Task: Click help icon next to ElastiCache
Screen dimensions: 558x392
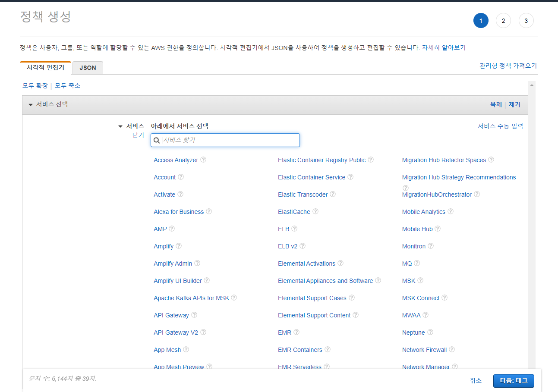Action: click(x=315, y=211)
